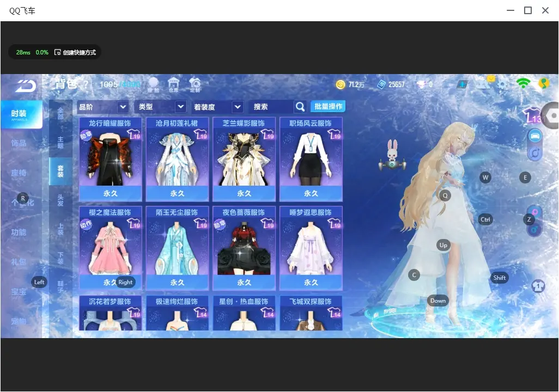The image size is (559, 392).
Task: Click the female gender symbol icon
Action: click(x=536, y=212)
